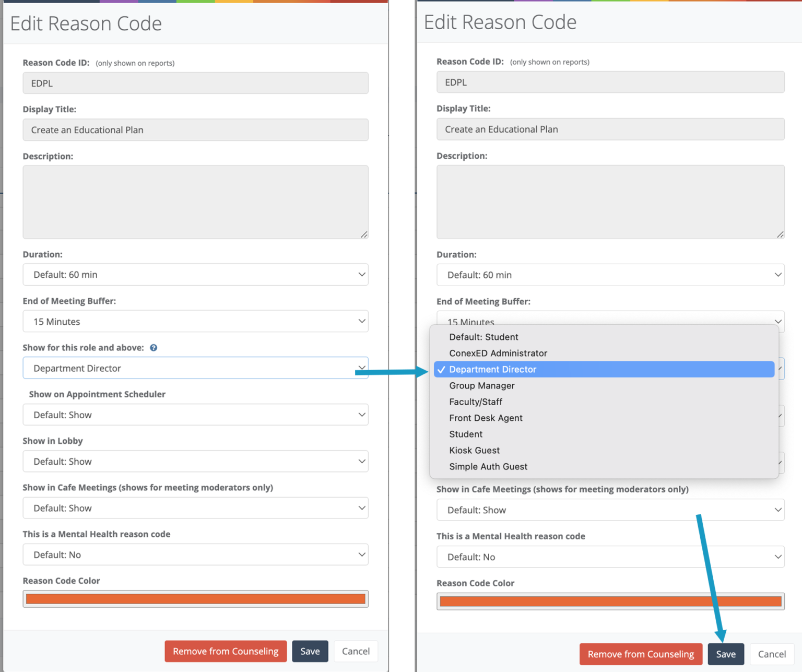Open the Mental Health reason code dropdown
Image resolution: width=802 pixels, height=672 pixels.
point(195,554)
